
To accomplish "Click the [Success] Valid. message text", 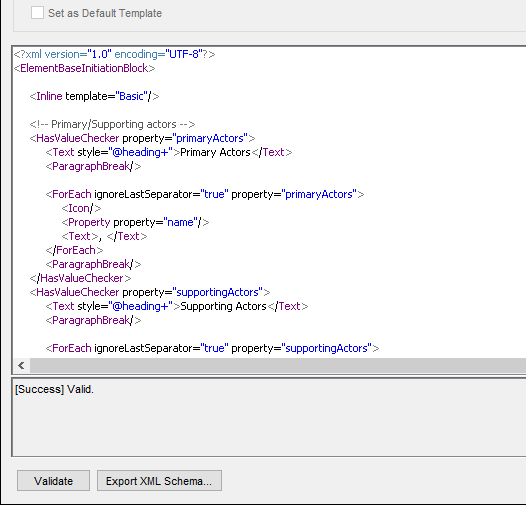I will tap(54, 389).
